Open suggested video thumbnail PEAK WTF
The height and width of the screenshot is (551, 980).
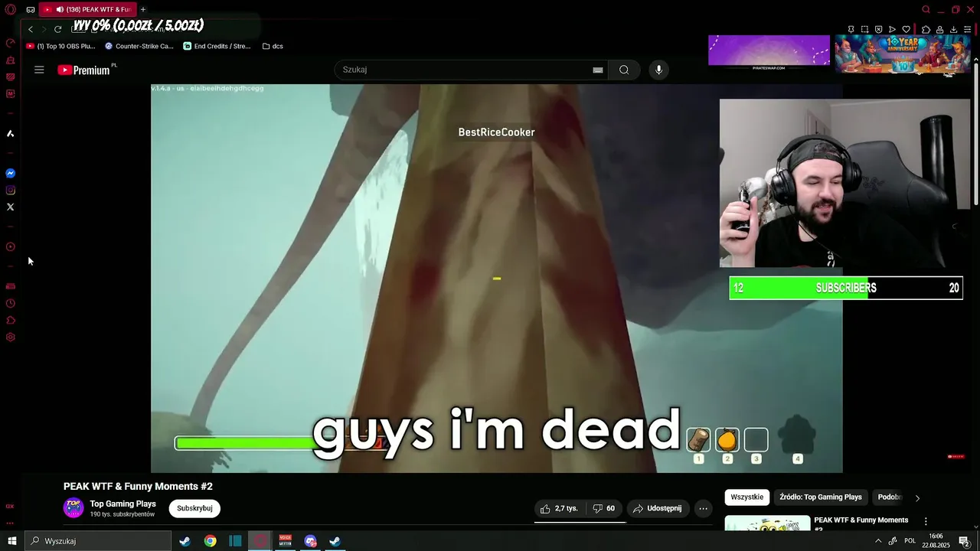coord(767,523)
